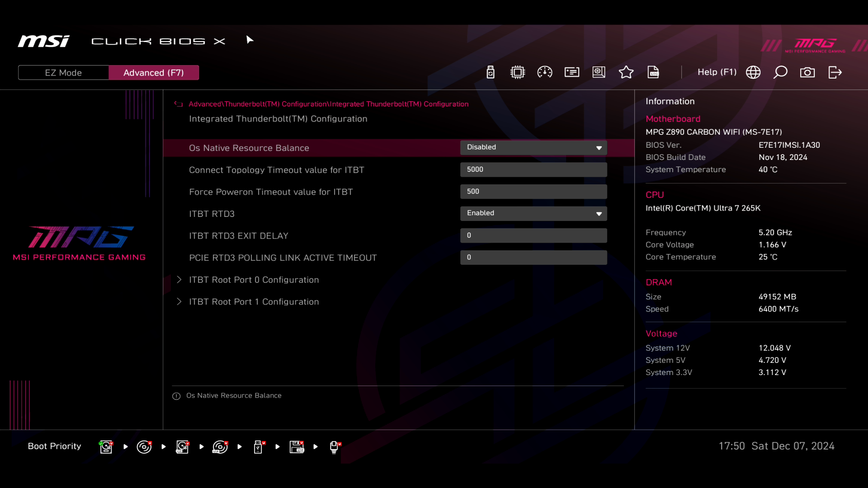The image size is (868, 488).
Task: Expand ITBT Root Port 1 Configuration
Action: (x=254, y=302)
